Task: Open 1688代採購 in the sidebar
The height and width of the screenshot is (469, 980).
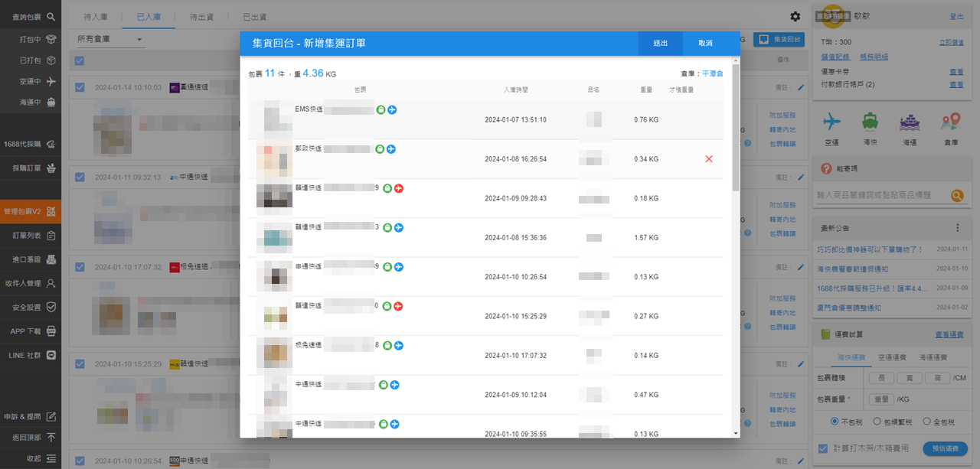Action: [31, 143]
